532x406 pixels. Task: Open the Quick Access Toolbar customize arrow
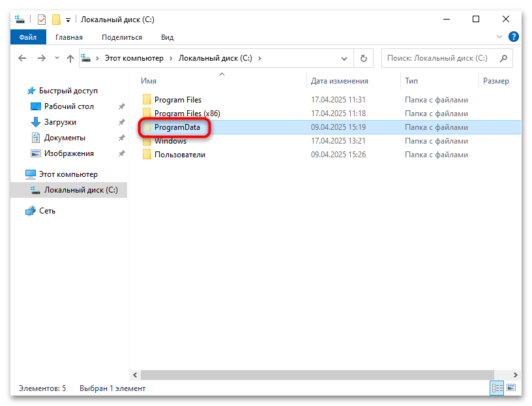coord(68,20)
